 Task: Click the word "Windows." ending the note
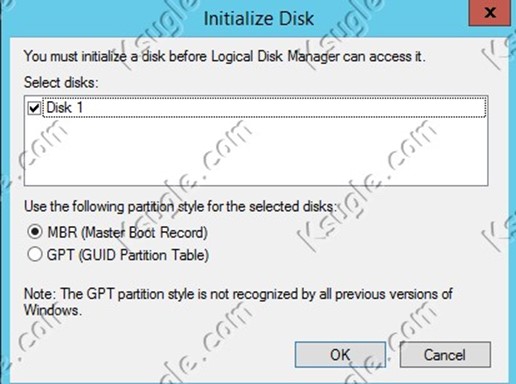pos(53,310)
